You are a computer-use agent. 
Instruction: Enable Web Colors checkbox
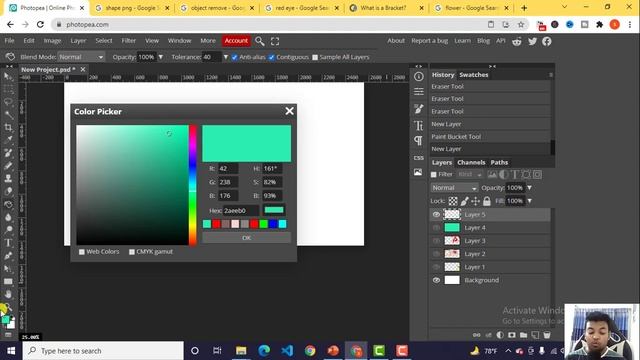pos(82,252)
